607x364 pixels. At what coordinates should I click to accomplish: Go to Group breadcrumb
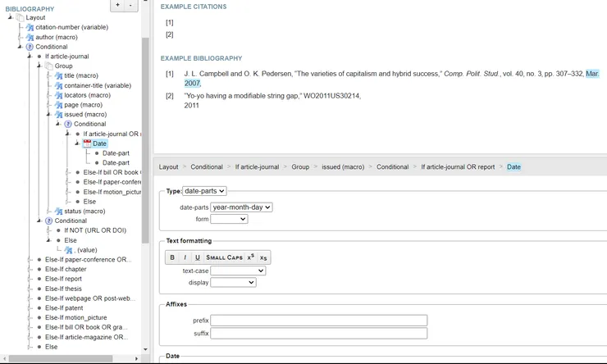pos(300,166)
